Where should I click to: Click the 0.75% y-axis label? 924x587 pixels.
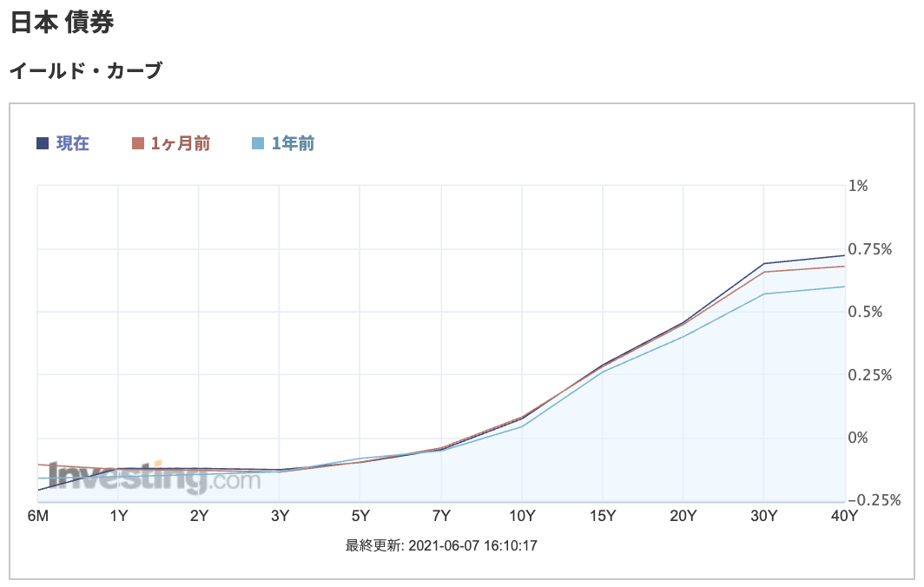[x=870, y=249]
